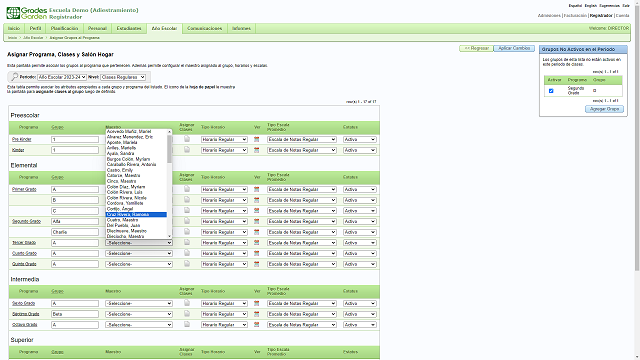This screenshot has width=640, height=360.
Task: Click assign classes icon for group B row
Action: pos(187,200)
